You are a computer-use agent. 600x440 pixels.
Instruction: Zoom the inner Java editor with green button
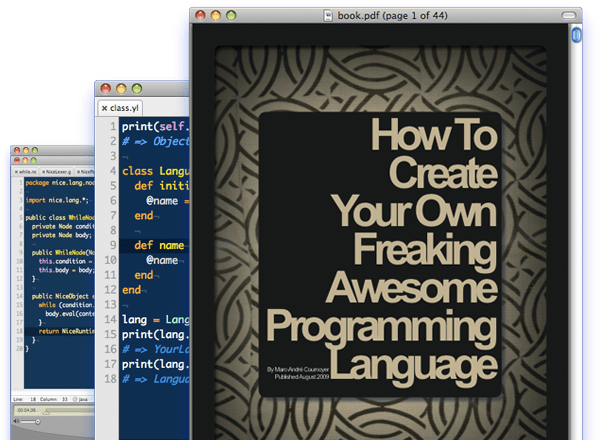click(x=34, y=160)
